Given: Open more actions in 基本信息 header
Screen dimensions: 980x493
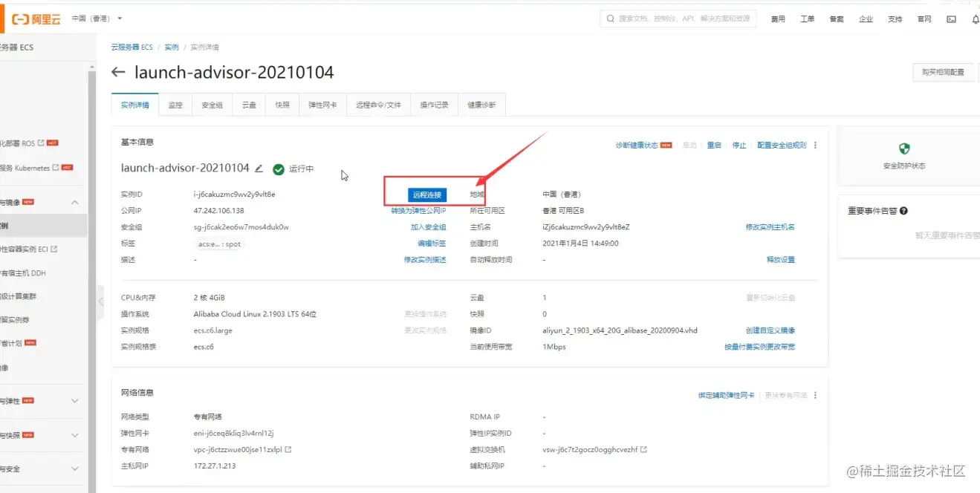Looking at the screenshot, I should [816, 146].
